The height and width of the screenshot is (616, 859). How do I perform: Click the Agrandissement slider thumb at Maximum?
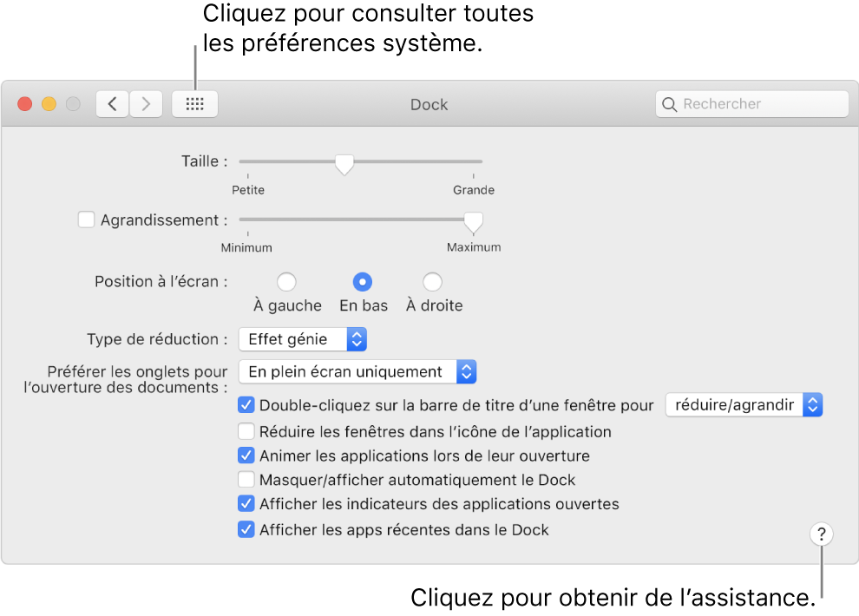(x=474, y=222)
